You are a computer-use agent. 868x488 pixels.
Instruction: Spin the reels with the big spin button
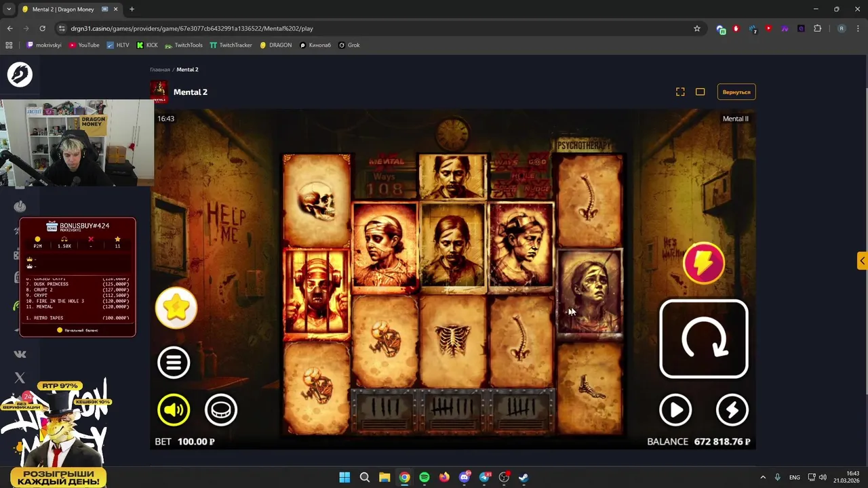pyautogui.click(x=704, y=339)
